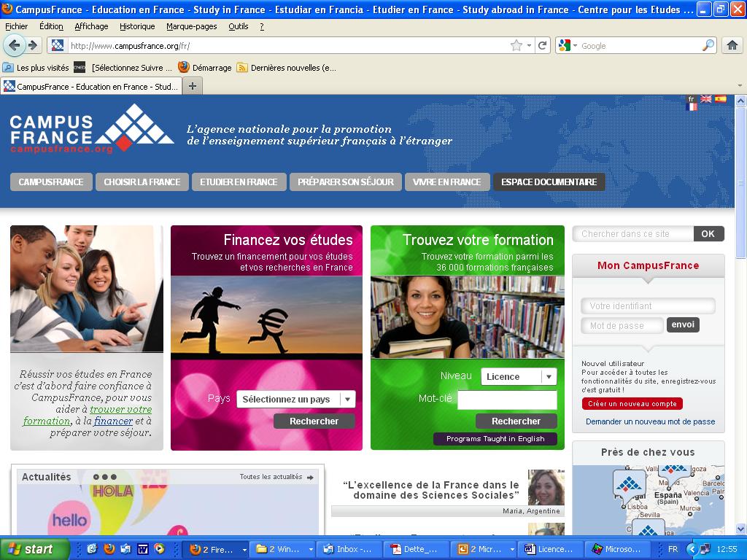Focus the Mot de passe field
747x560 pixels.
(622, 326)
